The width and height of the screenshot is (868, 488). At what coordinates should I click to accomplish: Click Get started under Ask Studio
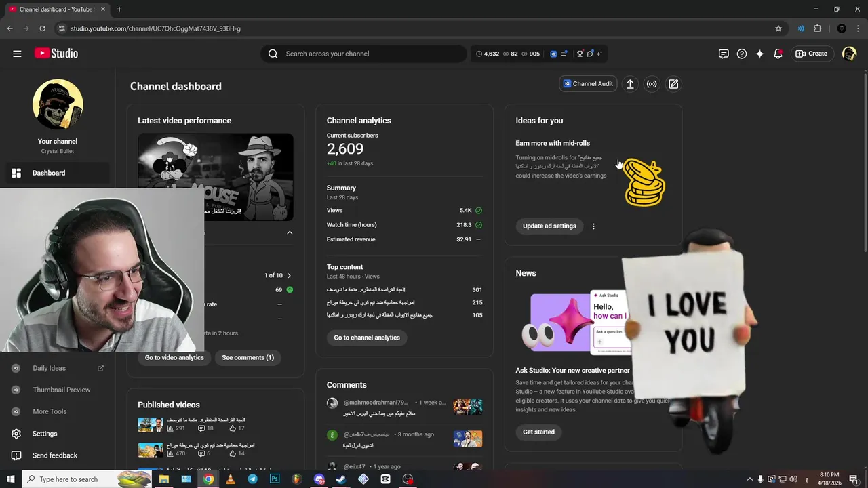(x=538, y=432)
